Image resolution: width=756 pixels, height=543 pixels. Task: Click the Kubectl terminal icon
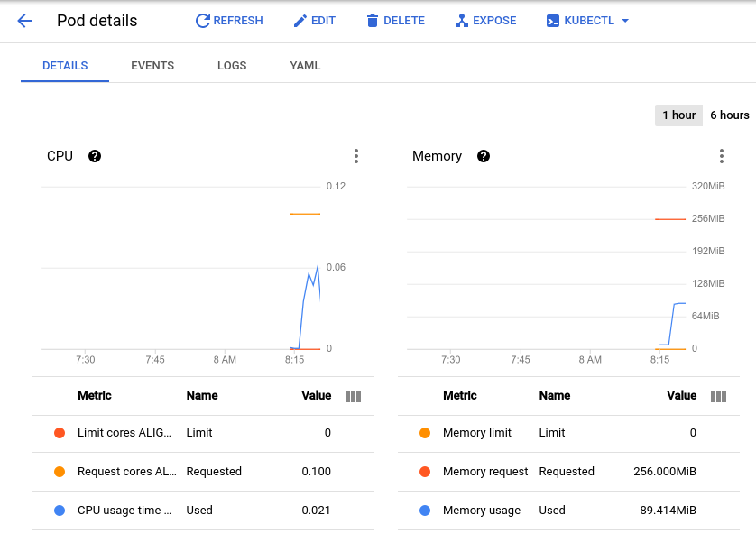coord(552,21)
